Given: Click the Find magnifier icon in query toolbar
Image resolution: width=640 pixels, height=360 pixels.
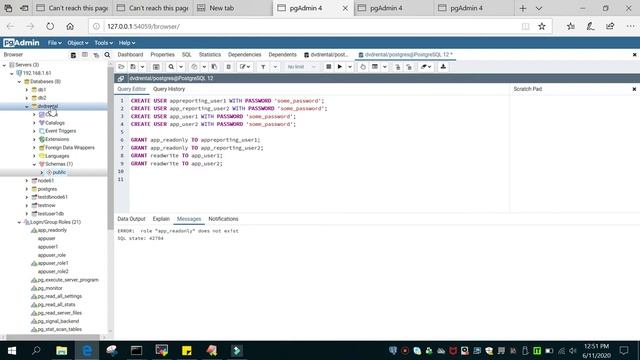Looking at the screenshot, I should coord(171,67).
